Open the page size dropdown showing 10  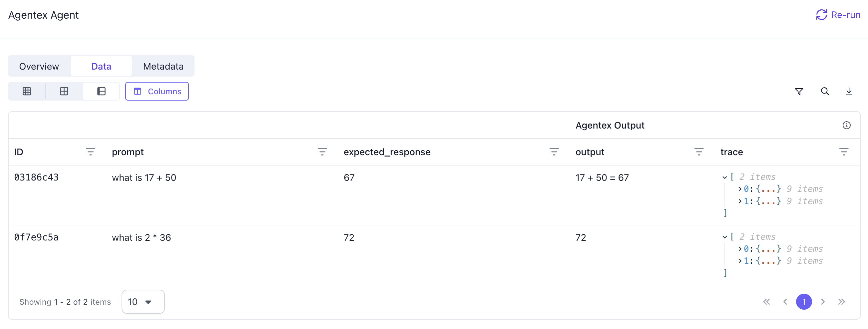[143, 302]
